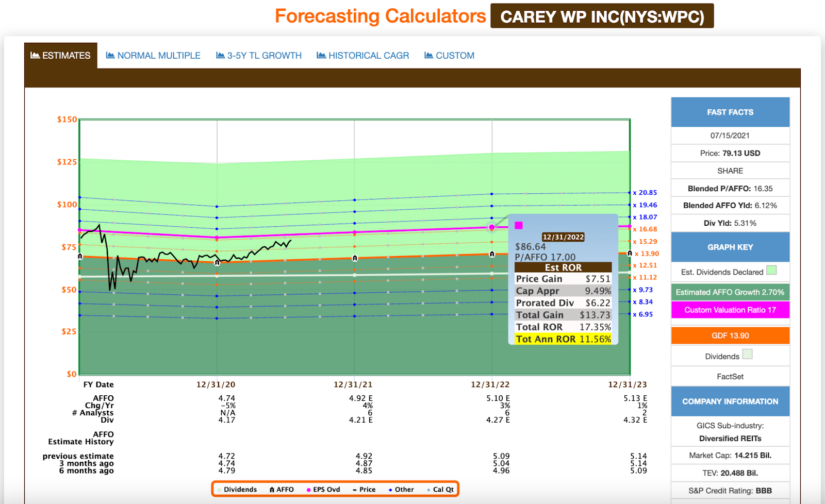The width and height of the screenshot is (825, 504).
Task: Toggle Dividends series in chart legend
Action: click(237, 490)
